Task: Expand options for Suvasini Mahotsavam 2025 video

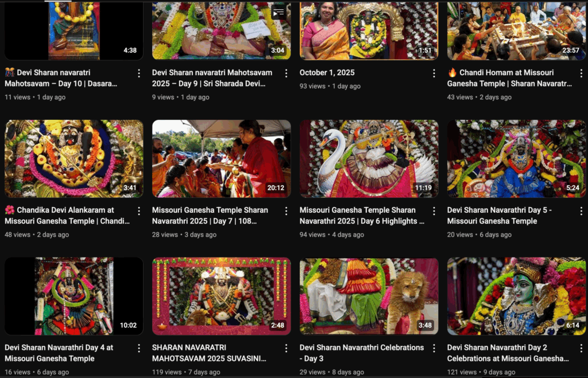Action: [286, 348]
